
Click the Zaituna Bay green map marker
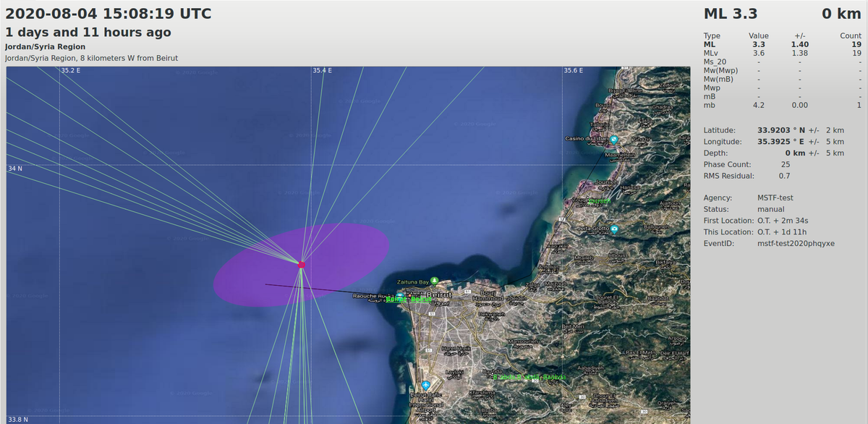(434, 281)
